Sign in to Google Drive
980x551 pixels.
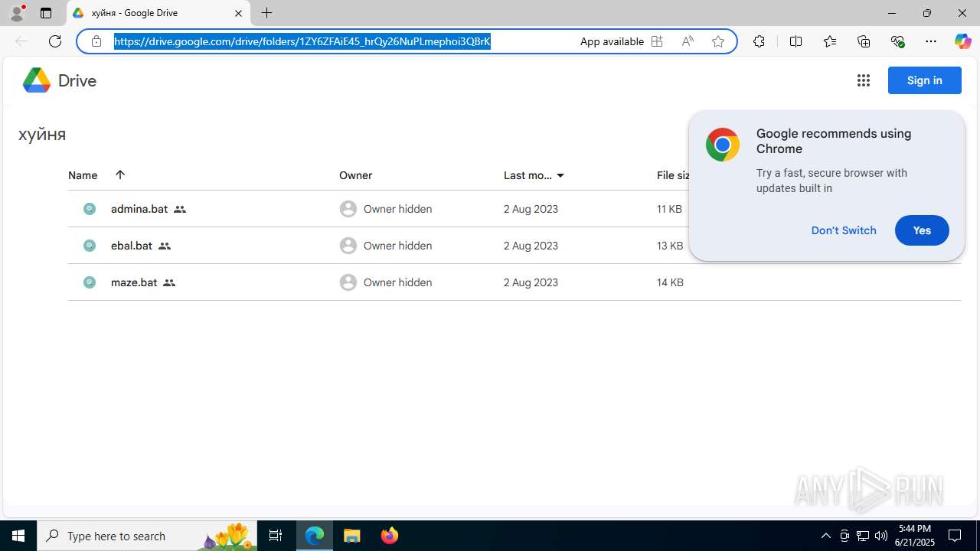coord(925,80)
